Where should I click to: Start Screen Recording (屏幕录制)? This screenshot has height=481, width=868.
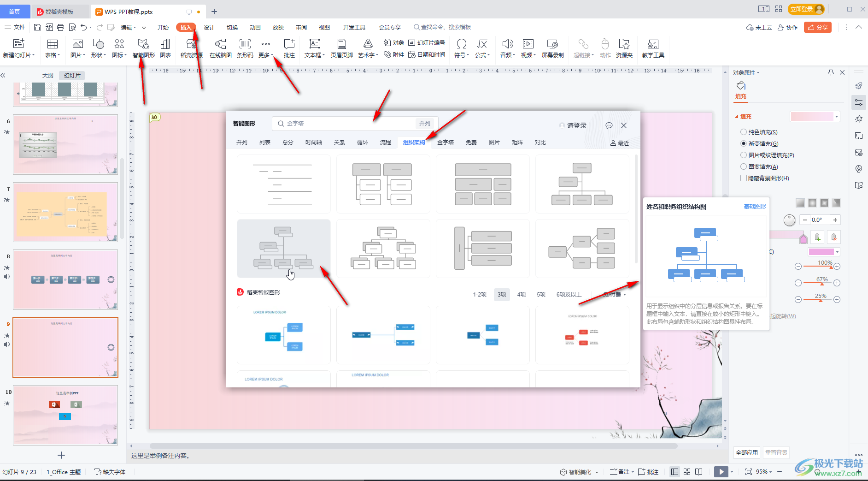[552, 48]
